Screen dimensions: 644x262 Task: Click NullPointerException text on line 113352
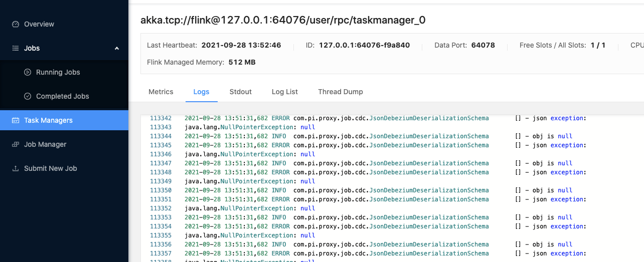257,208
